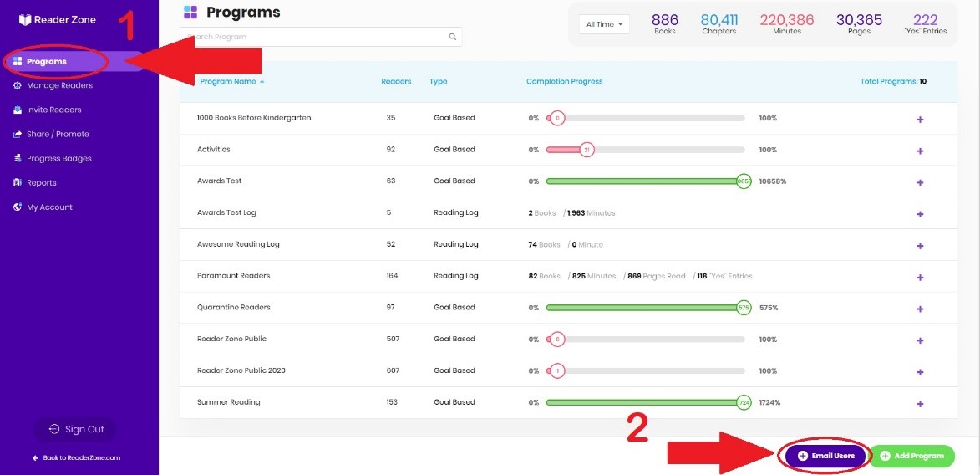
Task: Expand the Summer Reading row plus icon
Action: click(920, 404)
